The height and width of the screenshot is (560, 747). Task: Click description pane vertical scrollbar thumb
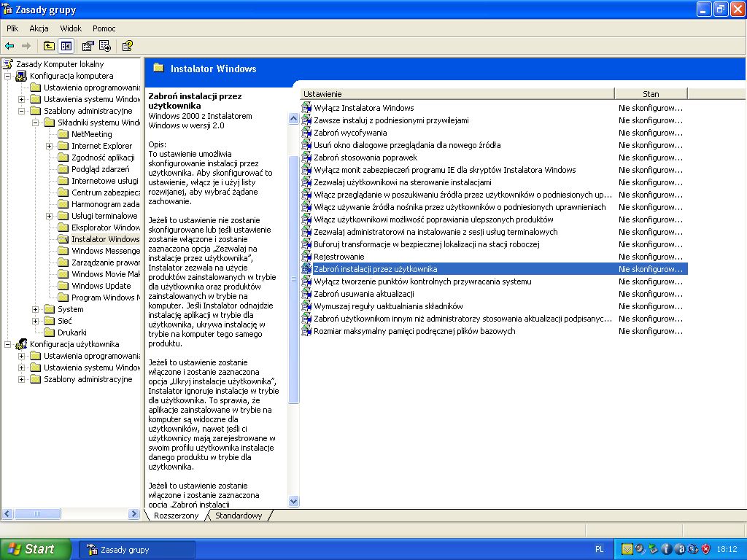pos(294,279)
